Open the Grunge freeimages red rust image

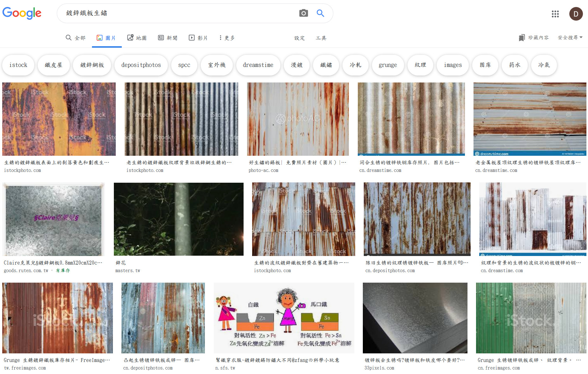(57, 318)
